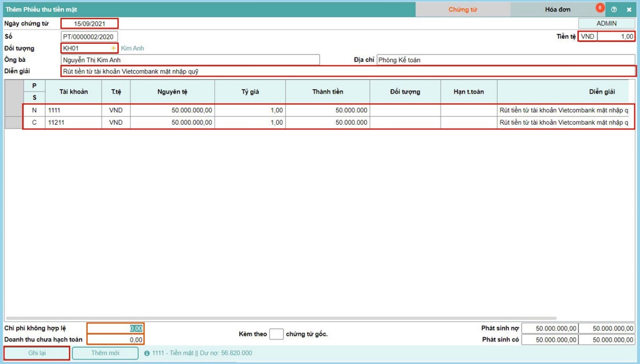Screen dimensions: 640x364
Task: Click the Kim Anh customer name link
Action: pos(132,48)
